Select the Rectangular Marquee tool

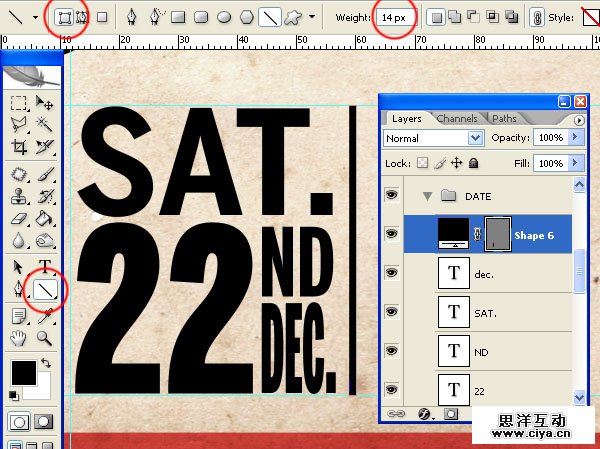[18, 103]
